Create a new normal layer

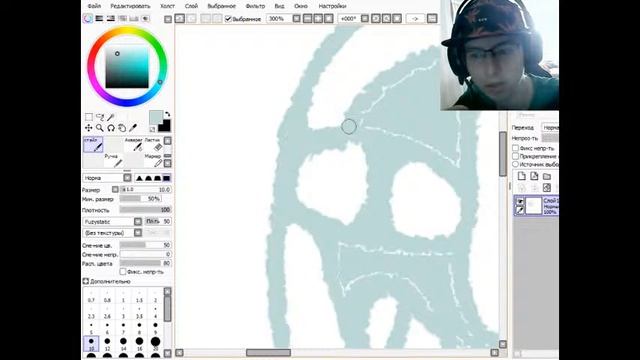[x=522, y=176]
